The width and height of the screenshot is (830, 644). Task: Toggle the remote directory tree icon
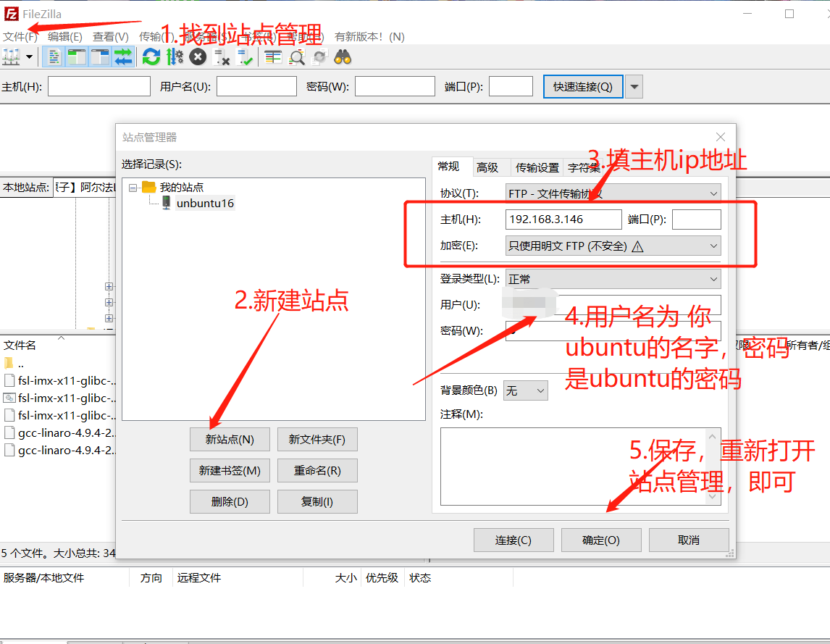(99, 57)
